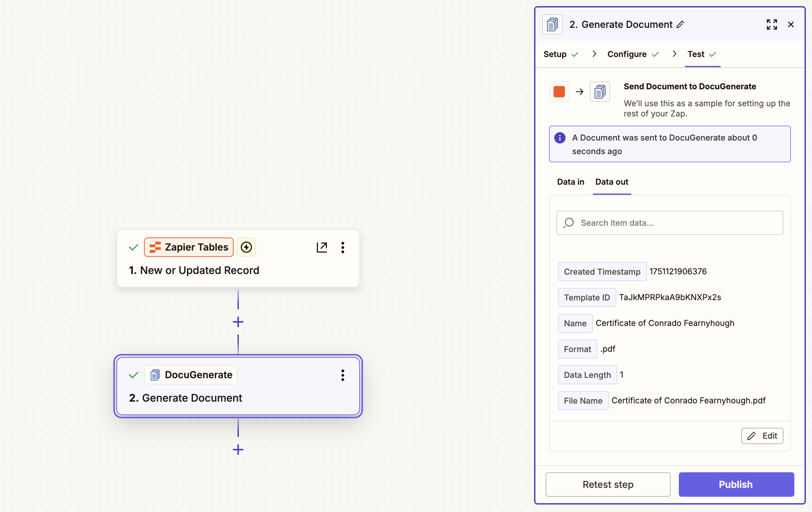Select the .pdf format value
This screenshot has width=812, height=512.
pyautogui.click(x=607, y=349)
